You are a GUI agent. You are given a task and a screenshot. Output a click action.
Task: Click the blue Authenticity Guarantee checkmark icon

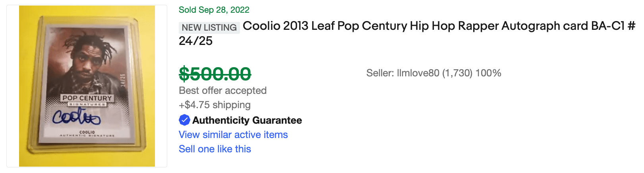(184, 120)
